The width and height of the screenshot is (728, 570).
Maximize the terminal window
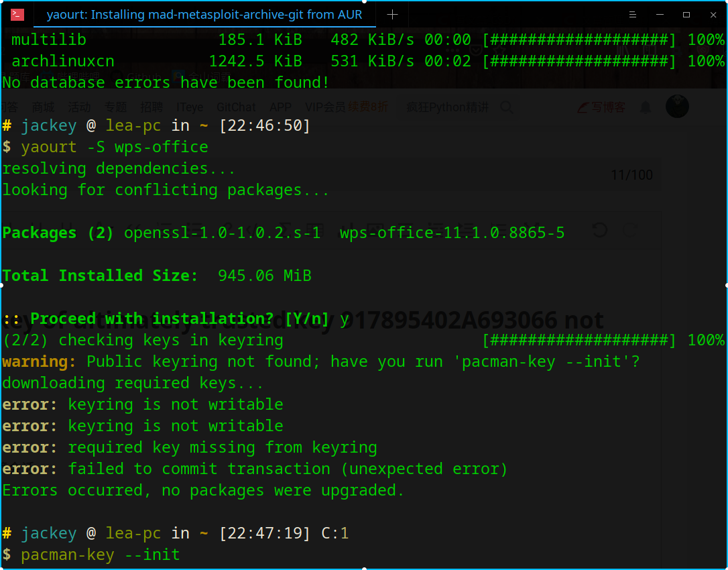click(686, 15)
